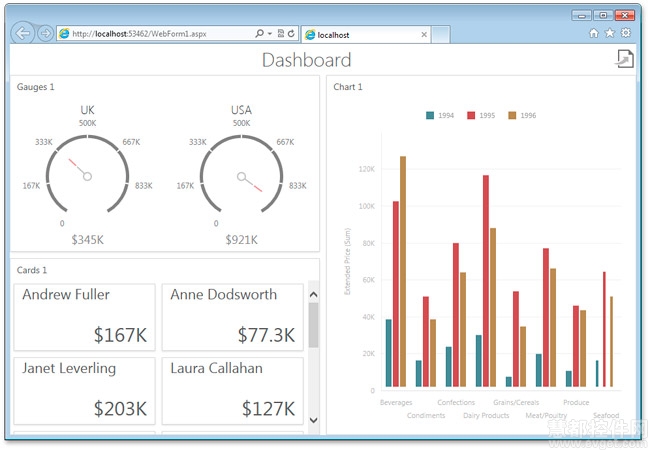The width and height of the screenshot is (650, 450).
Task: Click the $921K gauge value
Action: coord(241,240)
